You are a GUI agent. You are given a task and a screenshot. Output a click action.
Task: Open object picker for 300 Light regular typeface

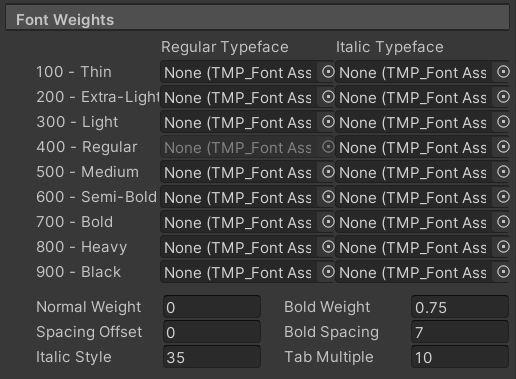pyautogui.click(x=328, y=122)
